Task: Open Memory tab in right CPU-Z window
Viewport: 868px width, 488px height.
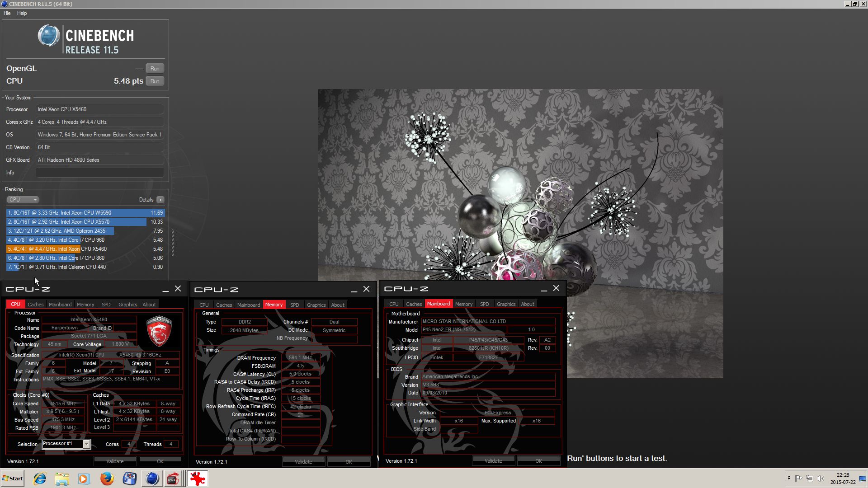Action: point(464,304)
